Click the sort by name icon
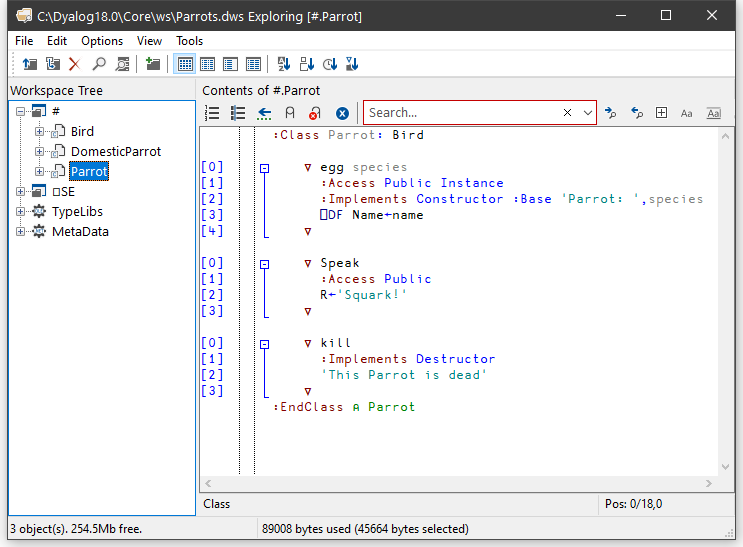The image size is (743, 547). [283, 64]
